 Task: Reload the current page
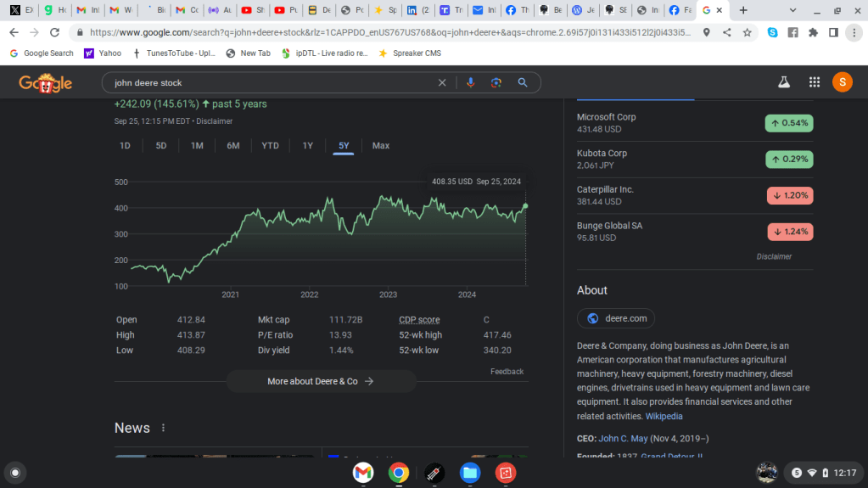click(x=54, y=32)
